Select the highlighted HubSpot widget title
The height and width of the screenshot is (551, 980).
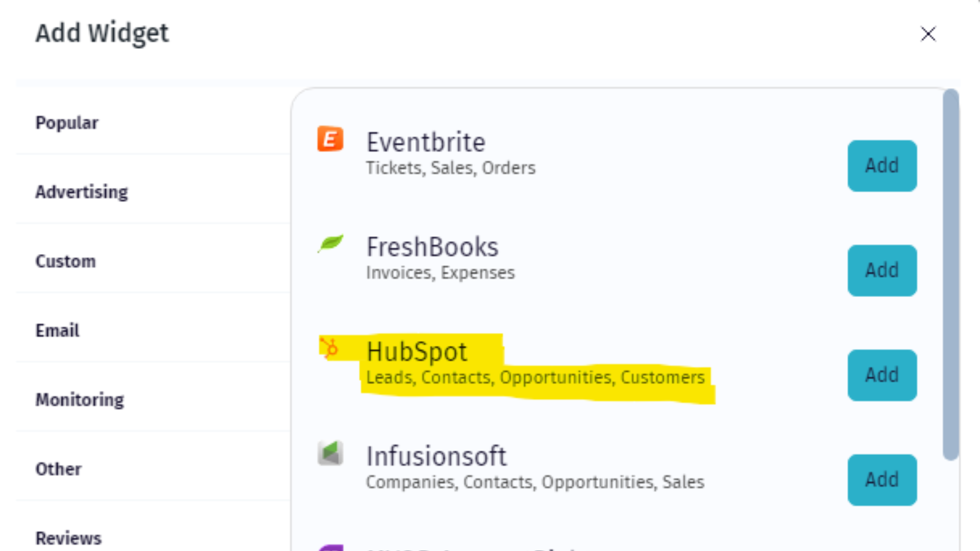(417, 351)
